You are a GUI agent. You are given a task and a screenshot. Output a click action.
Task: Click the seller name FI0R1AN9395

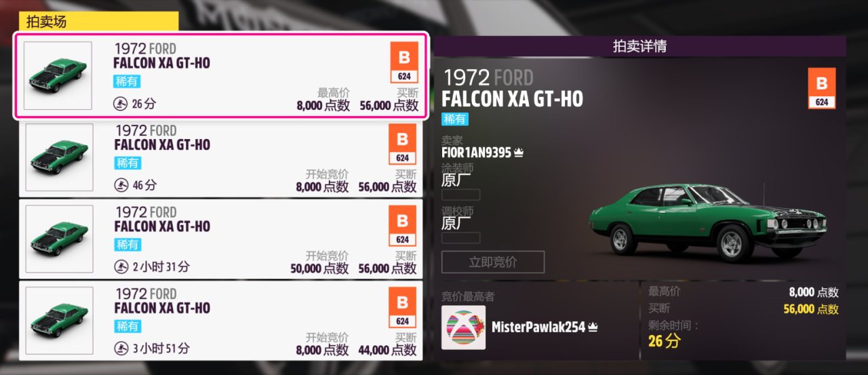click(x=476, y=153)
